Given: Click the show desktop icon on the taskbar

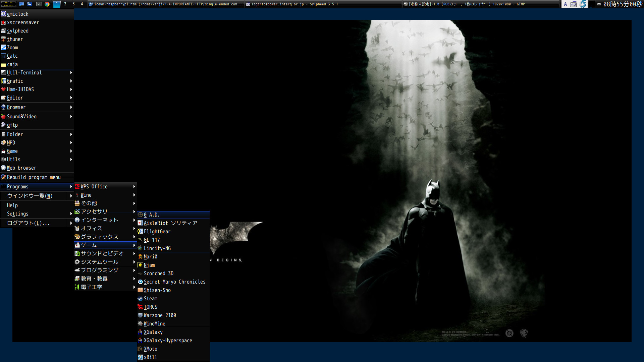Looking at the screenshot, I should [21, 4].
